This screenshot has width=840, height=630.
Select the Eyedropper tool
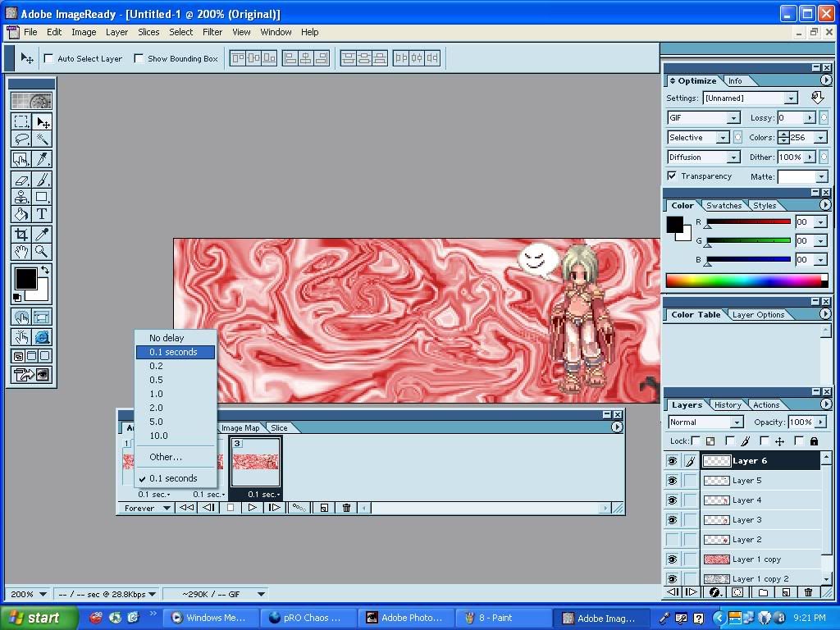coord(42,234)
